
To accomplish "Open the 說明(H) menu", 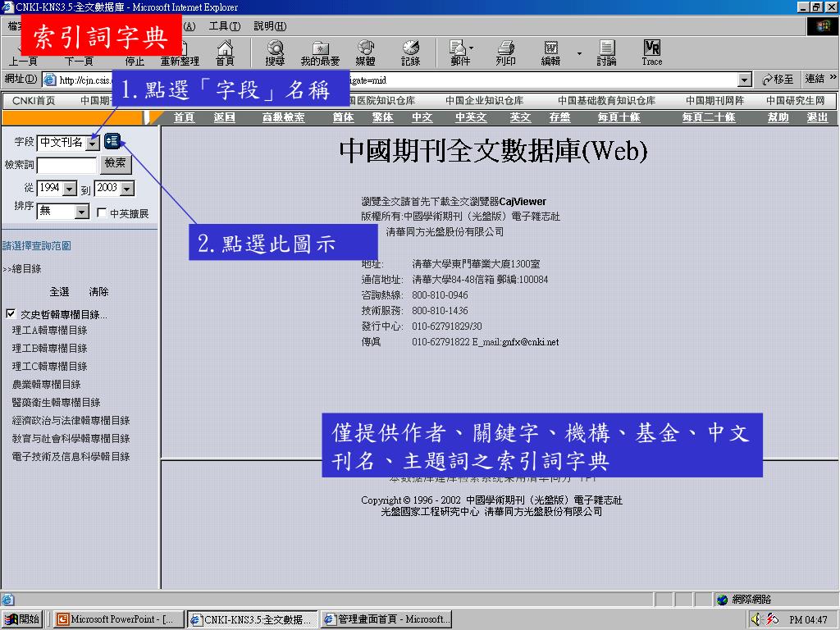I will pyautogui.click(x=270, y=25).
